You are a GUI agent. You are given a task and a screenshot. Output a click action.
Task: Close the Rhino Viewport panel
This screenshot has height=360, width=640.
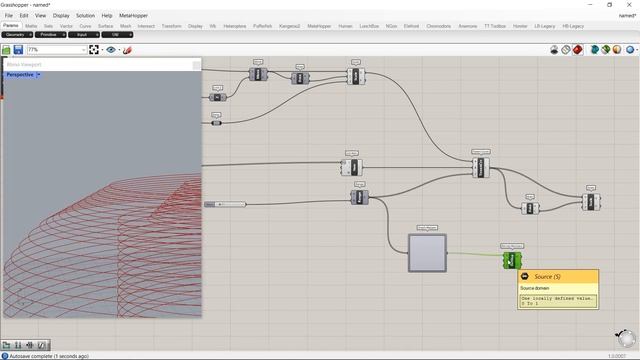(x=196, y=65)
